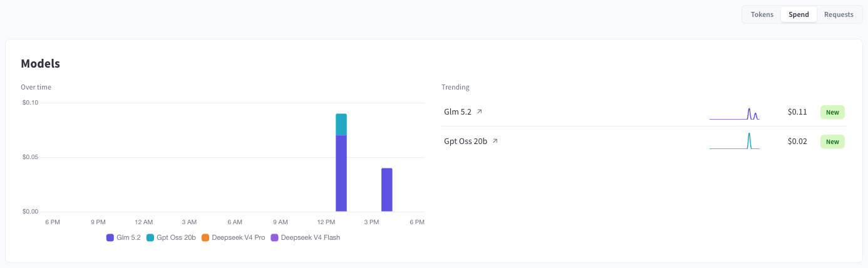The width and height of the screenshot is (868, 268).
Task: Open Glm 5.2 external link arrow icon
Action: pyautogui.click(x=480, y=111)
